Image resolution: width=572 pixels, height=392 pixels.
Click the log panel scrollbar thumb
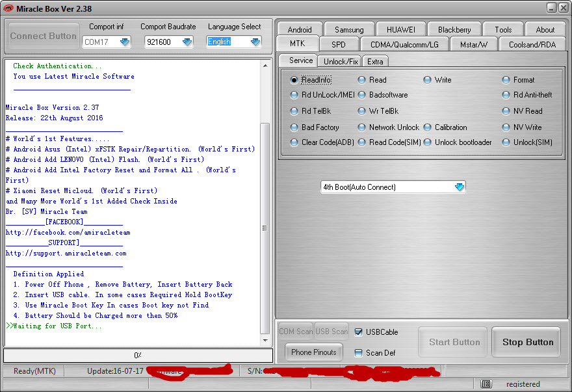pyautogui.click(x=265, y=228)
